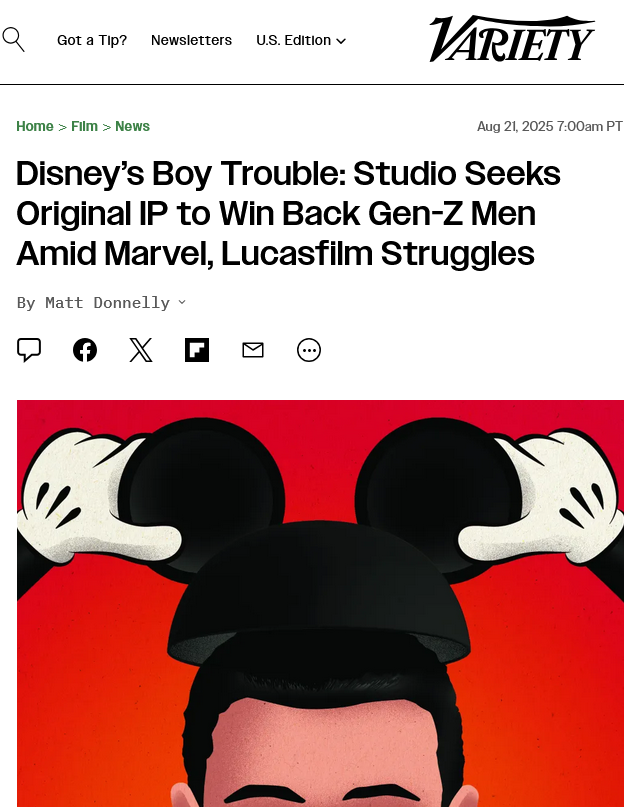This screenshot has height=807, width=624.
Task: Open the search magnifier icon
Action: (13, 40)
